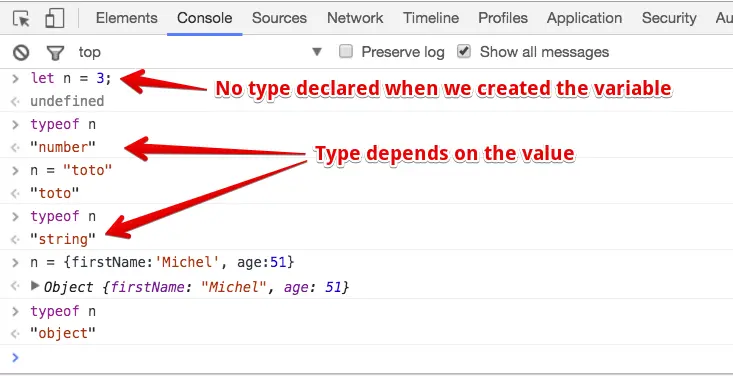Select the 'undefined' output line

click(67, 101)
